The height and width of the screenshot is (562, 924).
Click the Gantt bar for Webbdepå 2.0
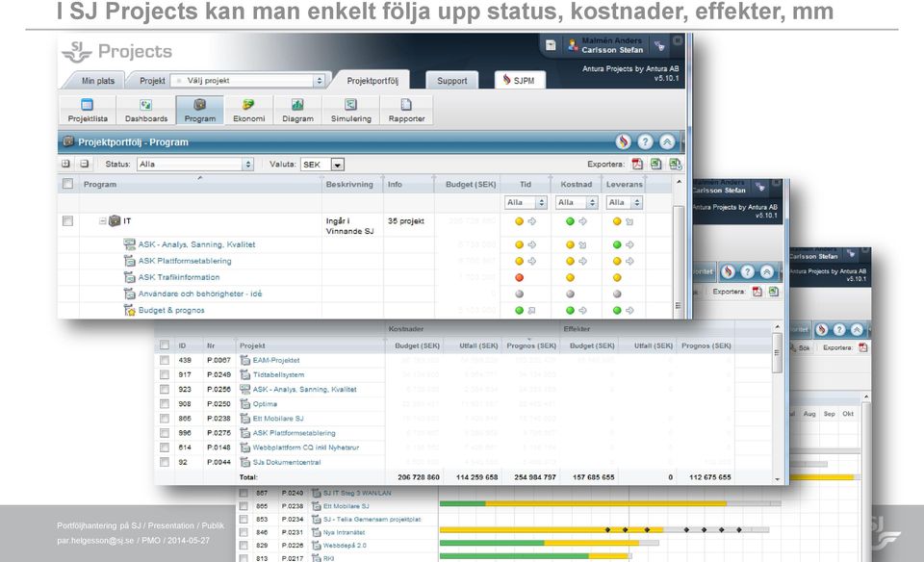click(550, 543)
